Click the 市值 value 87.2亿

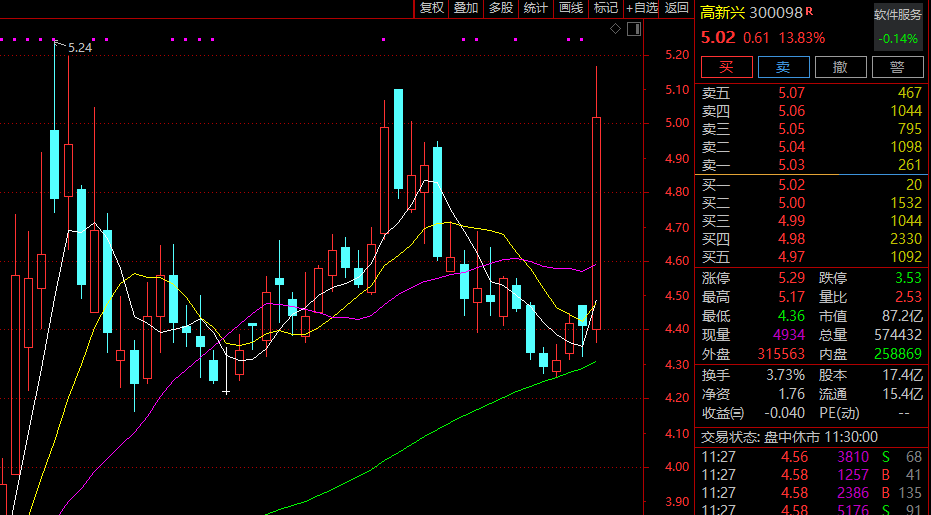pyautogui.click(x=902, y=316)
